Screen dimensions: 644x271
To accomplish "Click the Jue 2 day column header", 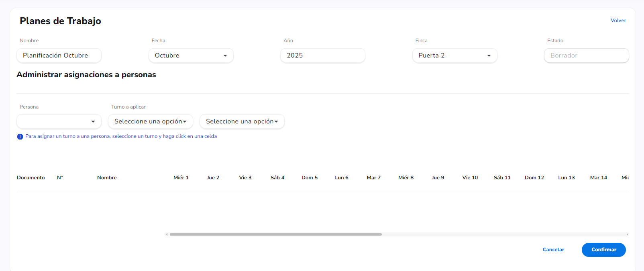I will [x=213, y=178].
